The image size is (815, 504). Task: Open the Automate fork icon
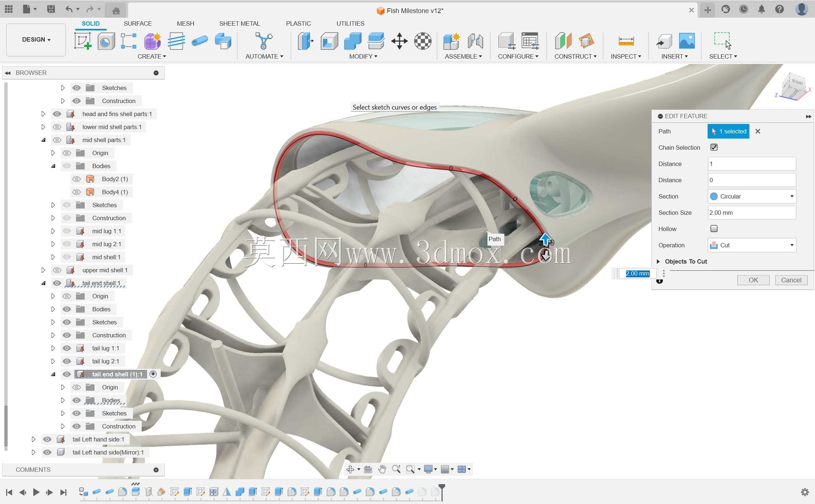click(264, 41)
